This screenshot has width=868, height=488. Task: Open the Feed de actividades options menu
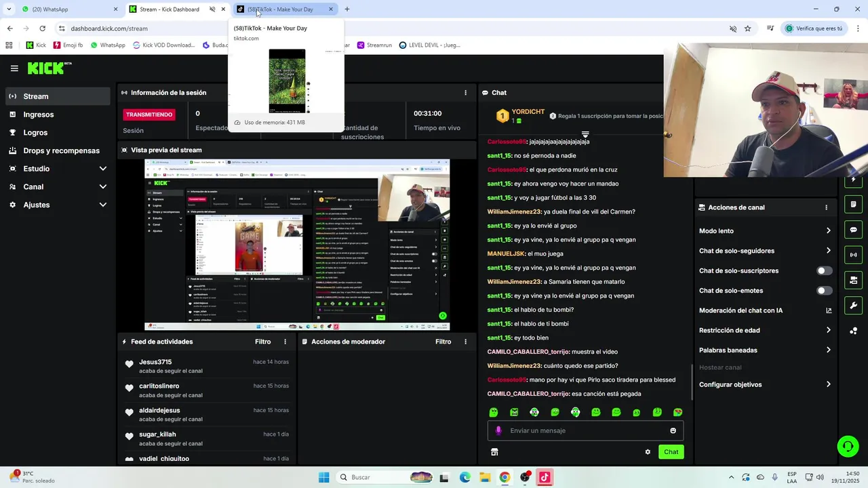[x=285, y=342]
